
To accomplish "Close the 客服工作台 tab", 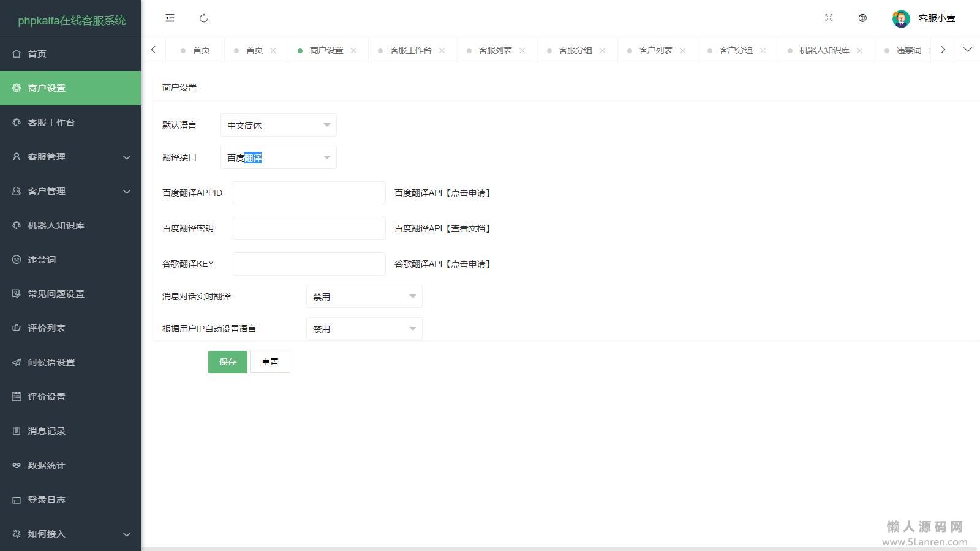I will pyautogui.click(x=442, y=51).
